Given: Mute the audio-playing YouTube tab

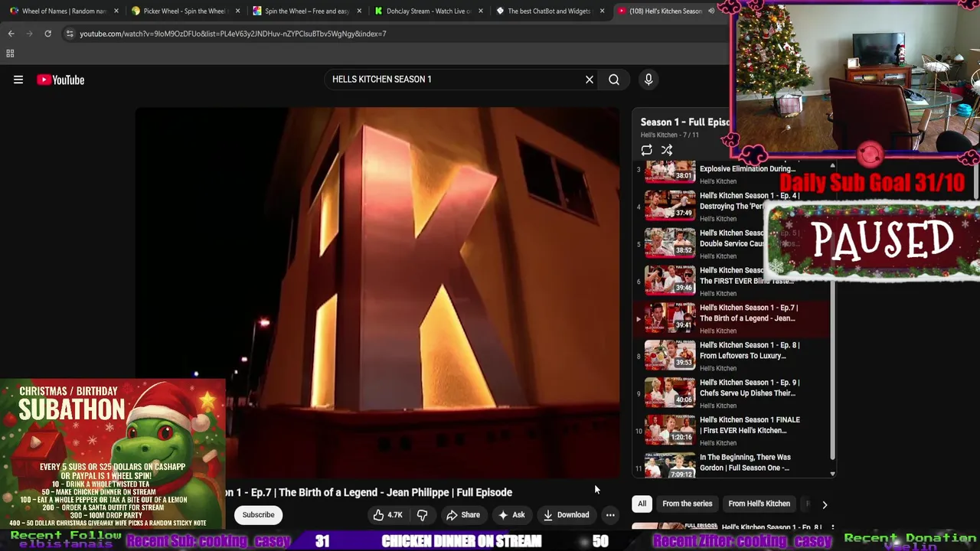Looking at the screenshot, I should pyautogui.click(x=711, y=11).
